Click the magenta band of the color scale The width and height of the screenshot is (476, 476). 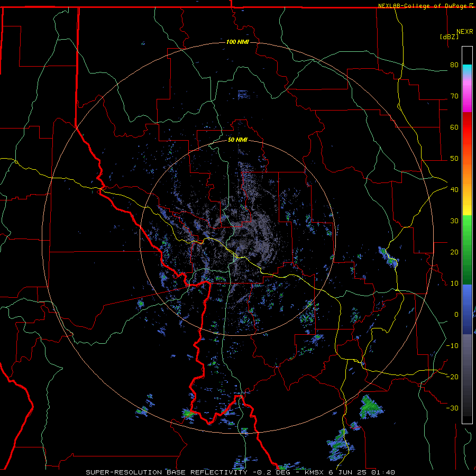point(467,97)
